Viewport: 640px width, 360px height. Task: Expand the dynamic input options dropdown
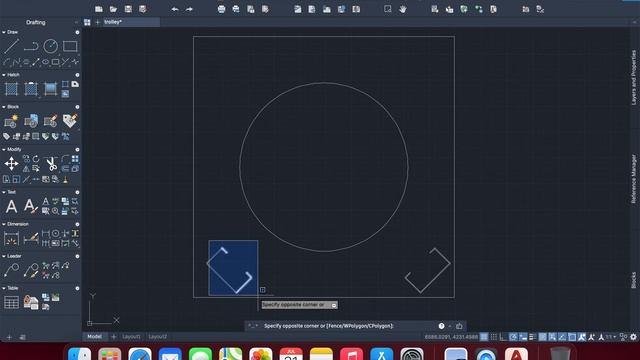(x=334, y=305)
